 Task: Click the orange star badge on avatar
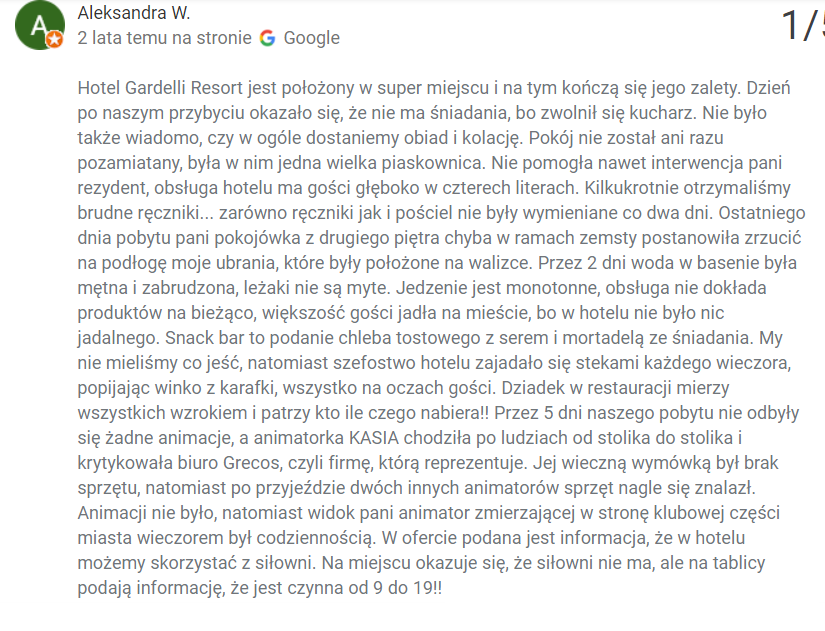point(55,39)
